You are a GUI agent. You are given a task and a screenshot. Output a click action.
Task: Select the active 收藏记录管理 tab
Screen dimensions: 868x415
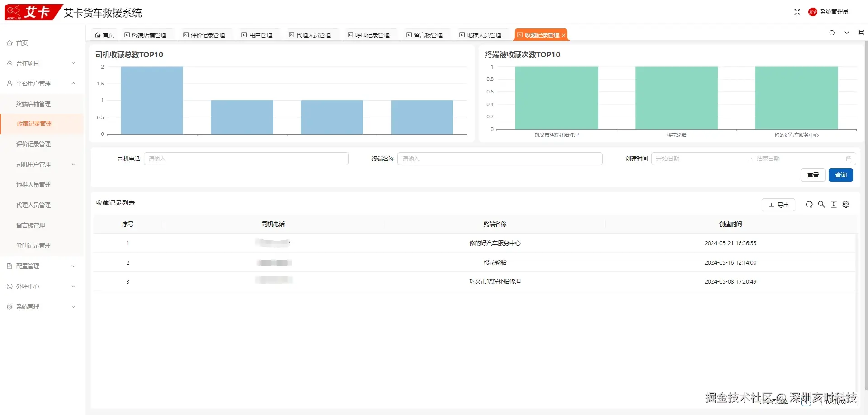[541, 35]
